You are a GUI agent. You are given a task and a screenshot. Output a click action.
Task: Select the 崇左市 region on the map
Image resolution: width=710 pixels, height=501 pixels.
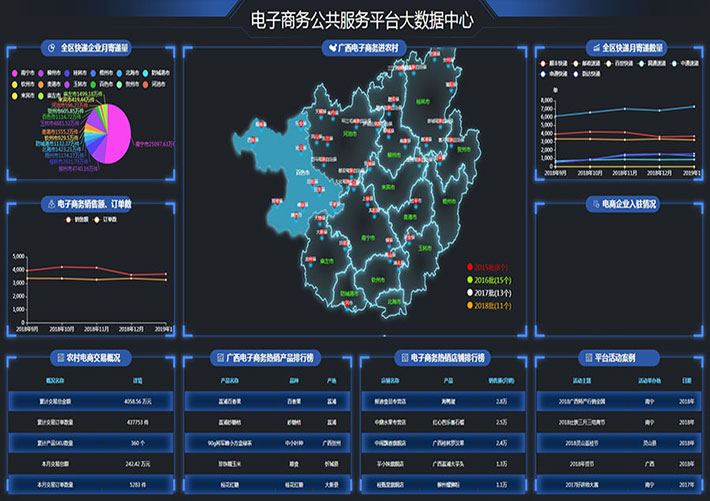point(326,261)
